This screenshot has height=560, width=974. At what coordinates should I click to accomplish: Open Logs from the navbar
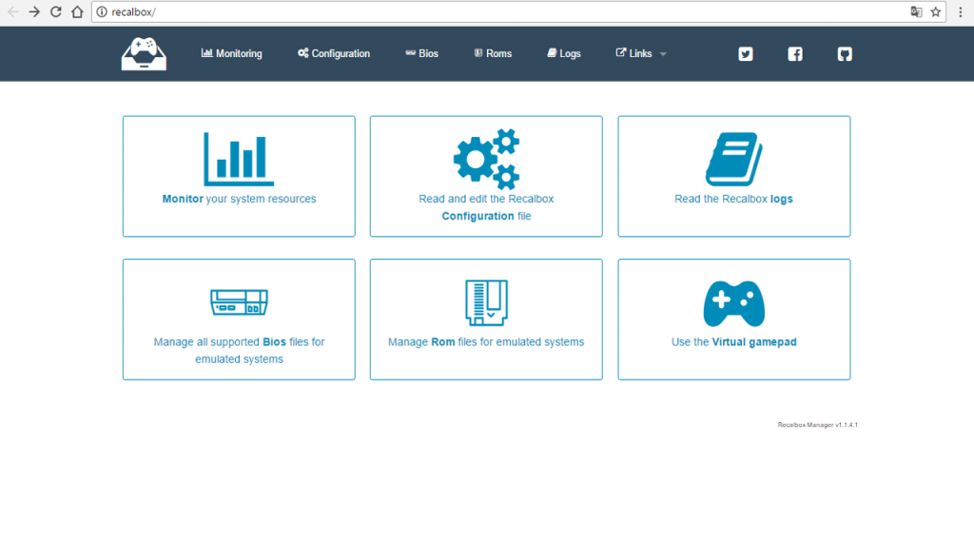tap(564, 54)
